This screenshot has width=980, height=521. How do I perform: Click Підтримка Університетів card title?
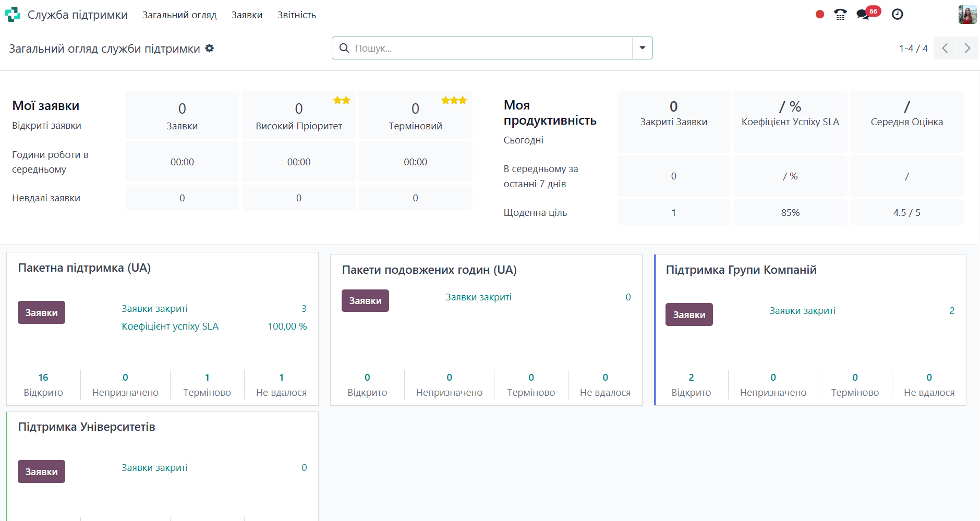coord(87,427)
